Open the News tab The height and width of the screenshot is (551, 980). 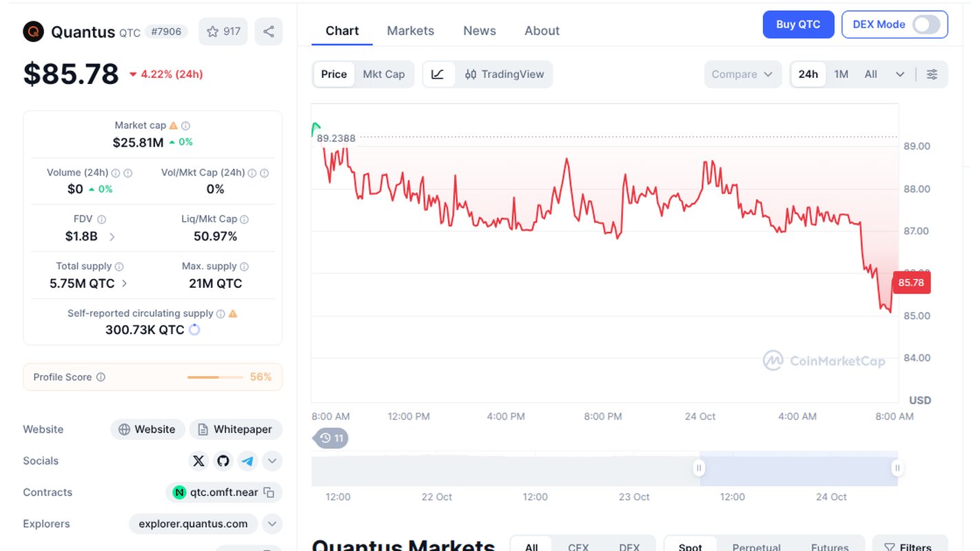[x=480, y=31]
